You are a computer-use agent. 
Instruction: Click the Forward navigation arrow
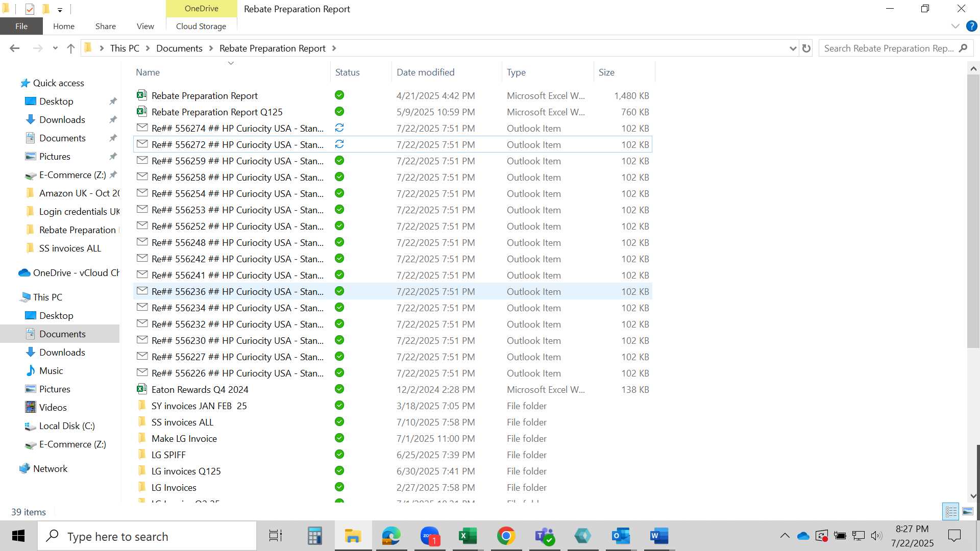37,48
